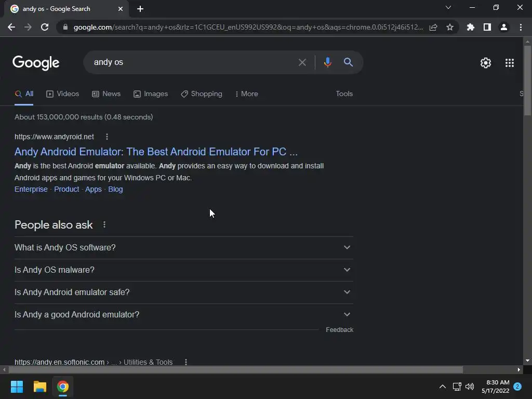The height and width of the screenshot is (399, 532).
Task: Click the browser forward arrow
Action: (28, 27)
